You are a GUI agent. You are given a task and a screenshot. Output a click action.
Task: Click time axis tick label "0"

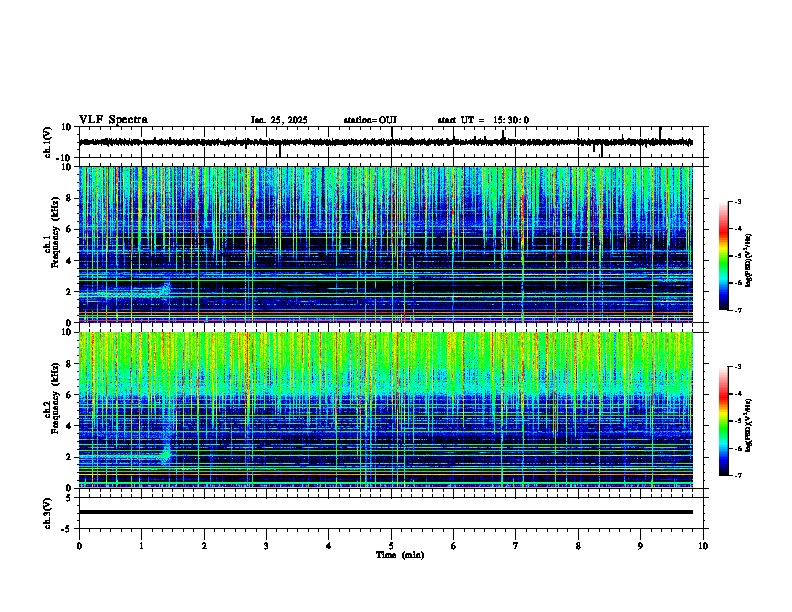point(79,546)
